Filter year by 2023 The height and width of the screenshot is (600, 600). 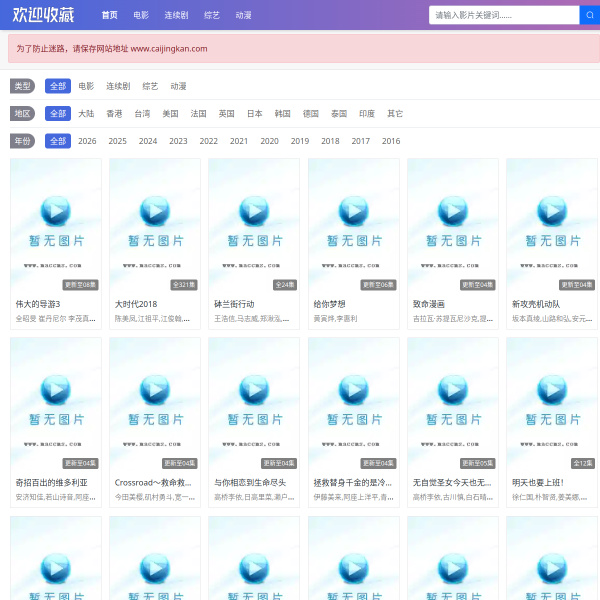(178, 141)
